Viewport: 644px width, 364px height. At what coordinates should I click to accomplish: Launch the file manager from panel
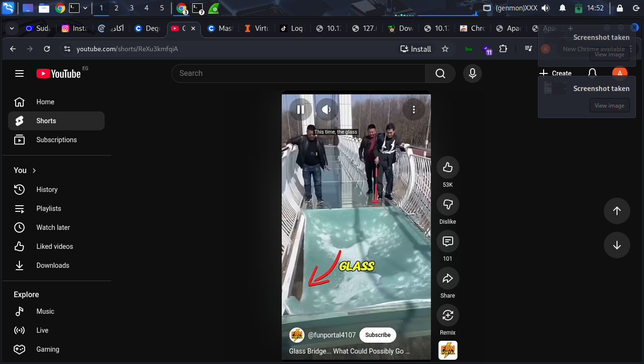44,8
